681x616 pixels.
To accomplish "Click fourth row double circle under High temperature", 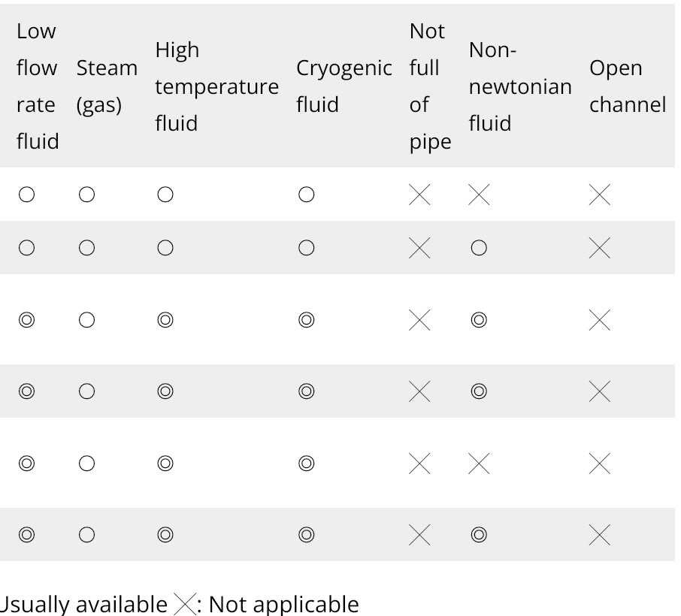I will point(165,391).
